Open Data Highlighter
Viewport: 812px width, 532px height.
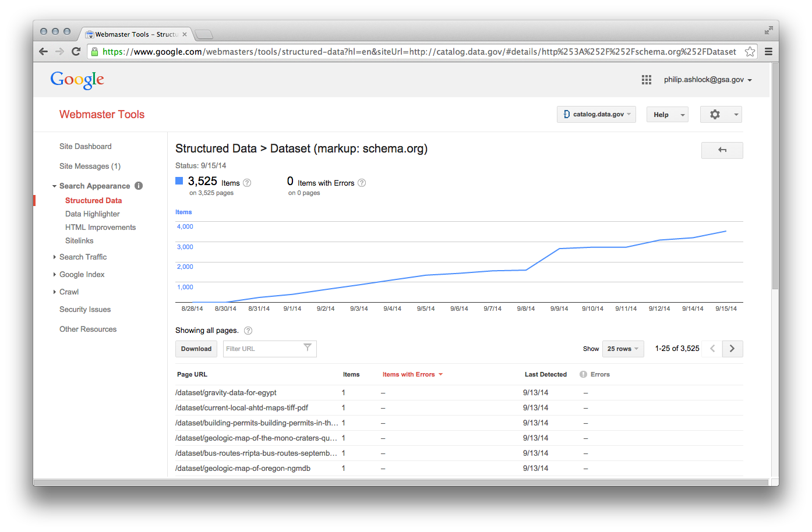92,214
